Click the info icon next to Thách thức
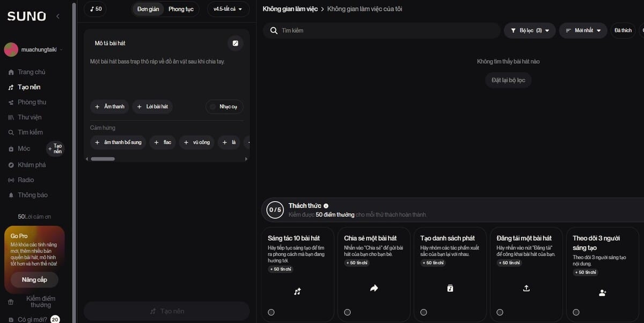 [x=326, y=206]
